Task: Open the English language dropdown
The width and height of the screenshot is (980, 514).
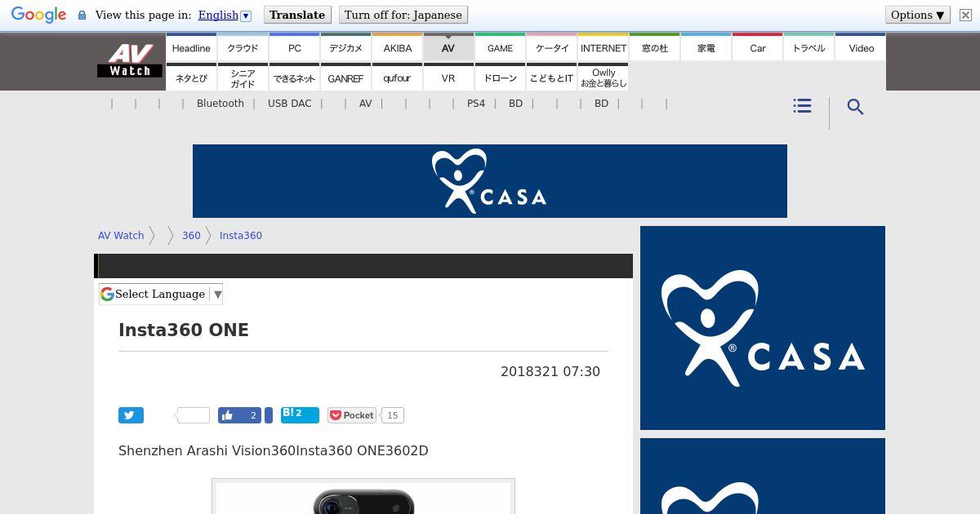Action: click(225, 15)
